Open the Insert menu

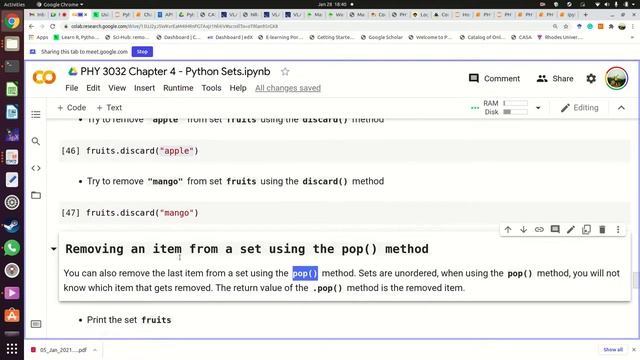144,88
